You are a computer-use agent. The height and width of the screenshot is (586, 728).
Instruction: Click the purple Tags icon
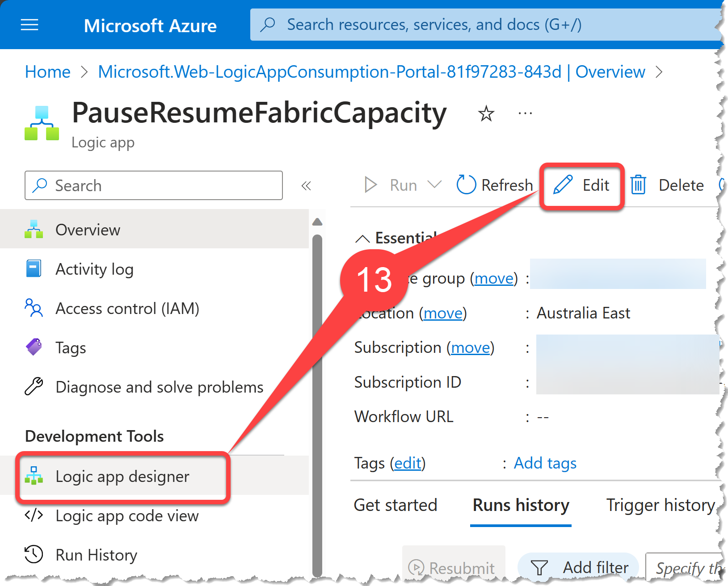(34, 347)
